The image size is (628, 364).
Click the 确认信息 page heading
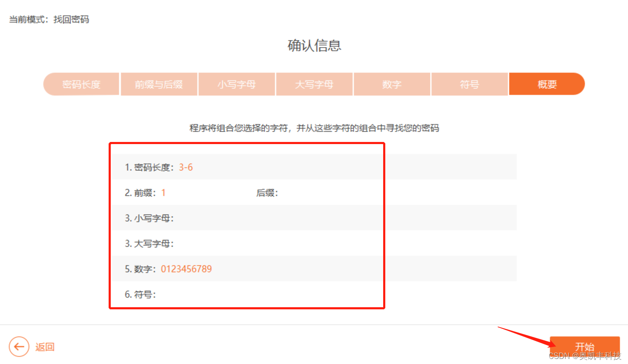[x=314, y=45]
